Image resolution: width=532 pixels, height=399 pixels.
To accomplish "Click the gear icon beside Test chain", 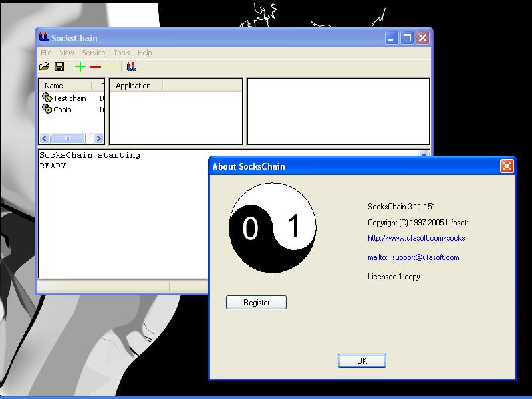I will (x=47, y=98).
